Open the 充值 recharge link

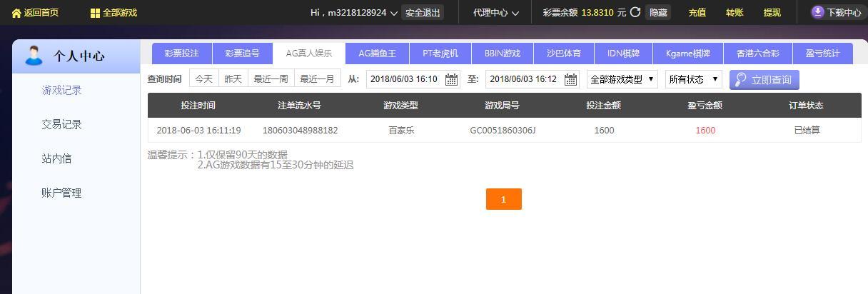click(697, 13)
